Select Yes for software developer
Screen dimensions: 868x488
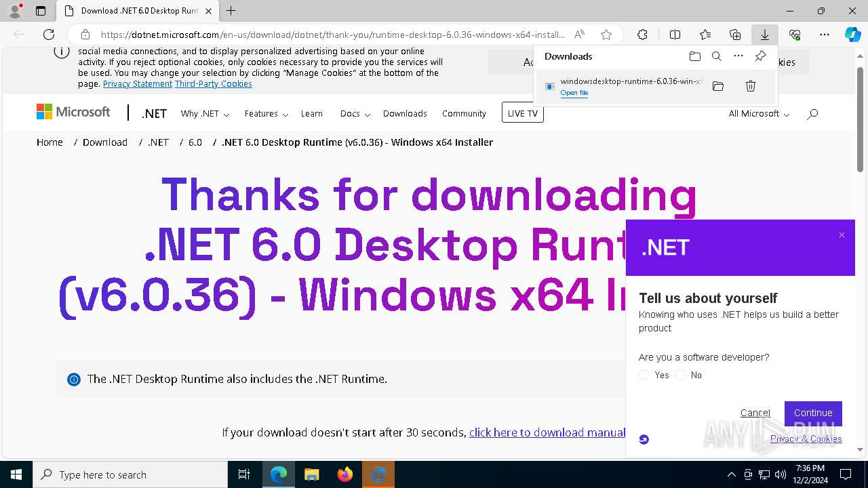644,375
